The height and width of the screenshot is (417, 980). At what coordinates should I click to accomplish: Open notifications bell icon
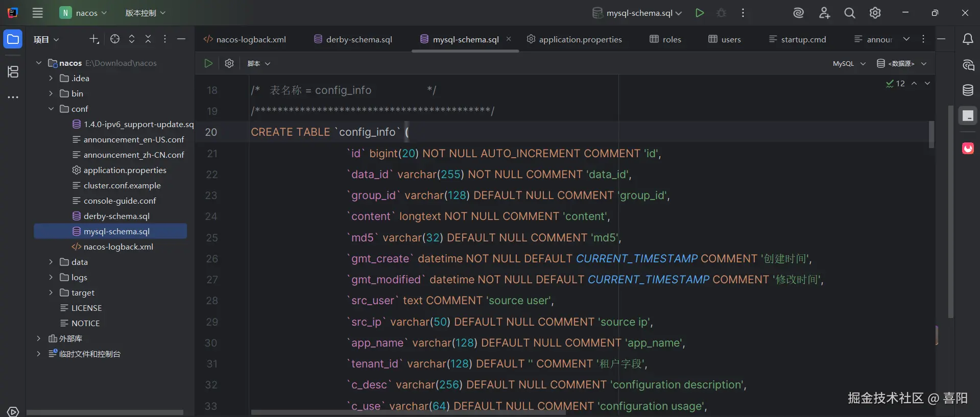968,39
